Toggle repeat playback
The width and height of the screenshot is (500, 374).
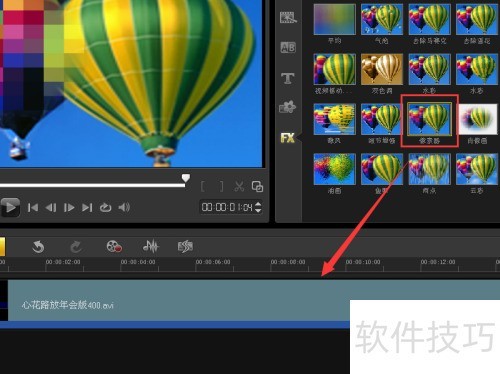[x=105, y=208]
